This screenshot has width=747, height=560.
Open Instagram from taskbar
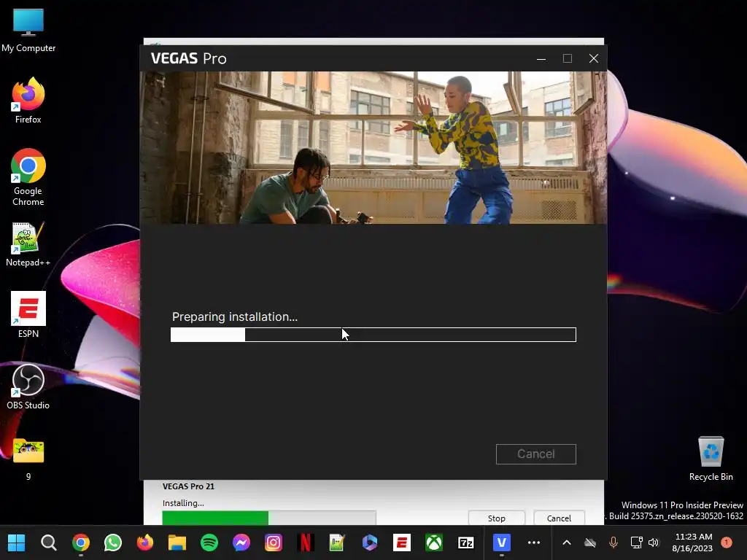[274, 542]
